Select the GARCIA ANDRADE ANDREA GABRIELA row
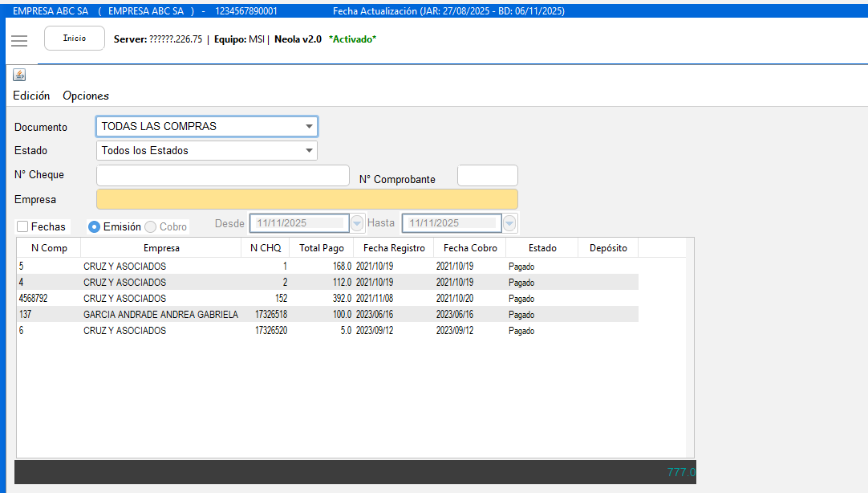Viewport: 868px width, 493px height. coord(160,315)
